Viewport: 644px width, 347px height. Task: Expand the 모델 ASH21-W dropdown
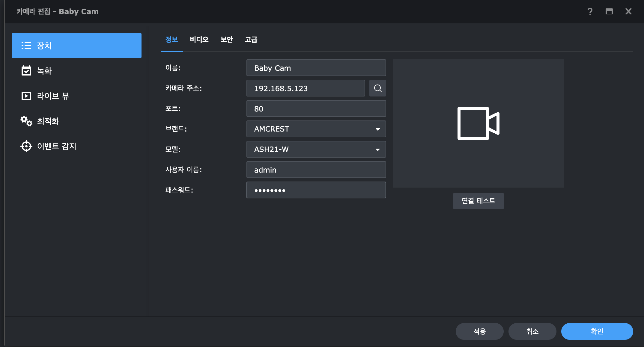pos(377,150)
